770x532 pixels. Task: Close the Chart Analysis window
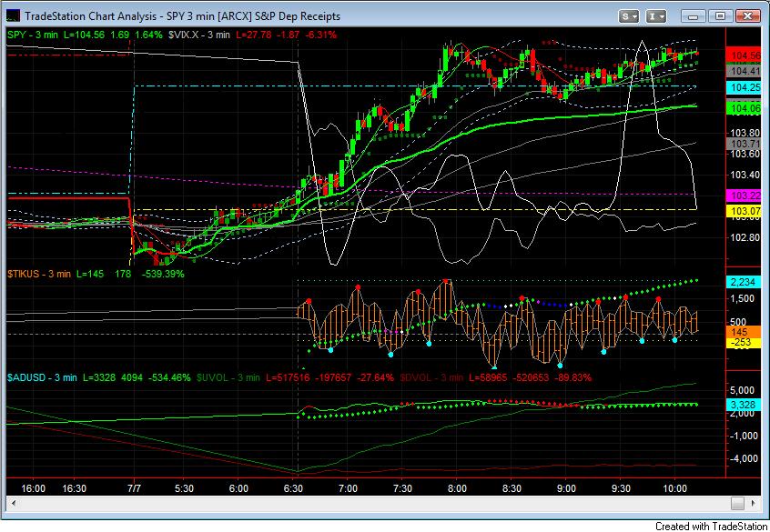748,16
